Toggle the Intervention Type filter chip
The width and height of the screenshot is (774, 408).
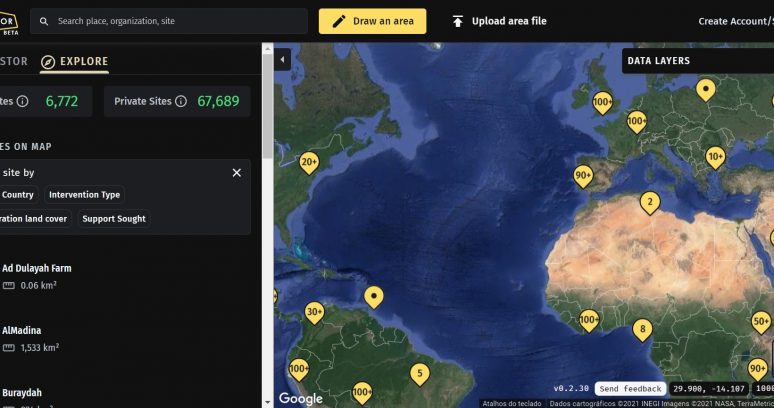[84, 195]
